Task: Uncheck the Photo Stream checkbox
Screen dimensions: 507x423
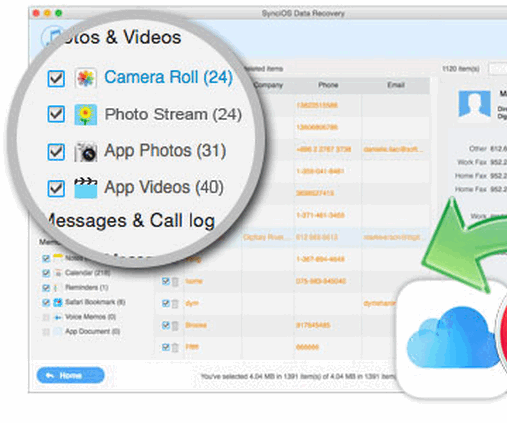Action: coord(56,114)
